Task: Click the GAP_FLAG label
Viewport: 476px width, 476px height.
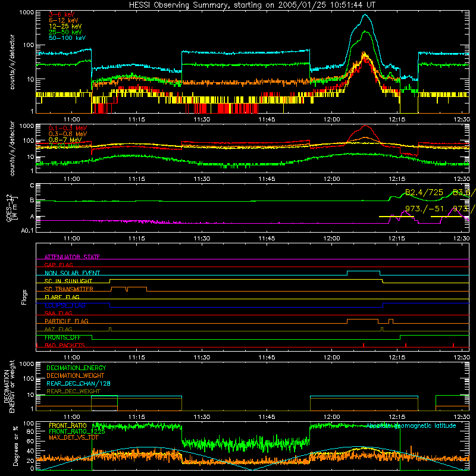Action: pyautogui.click(x=59, y=265)
